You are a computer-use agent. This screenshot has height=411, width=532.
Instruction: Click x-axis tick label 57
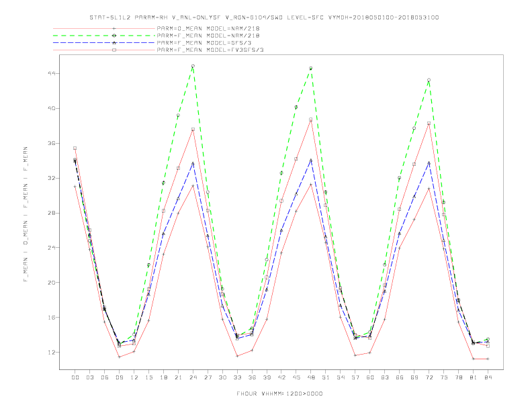coord(355,377)
